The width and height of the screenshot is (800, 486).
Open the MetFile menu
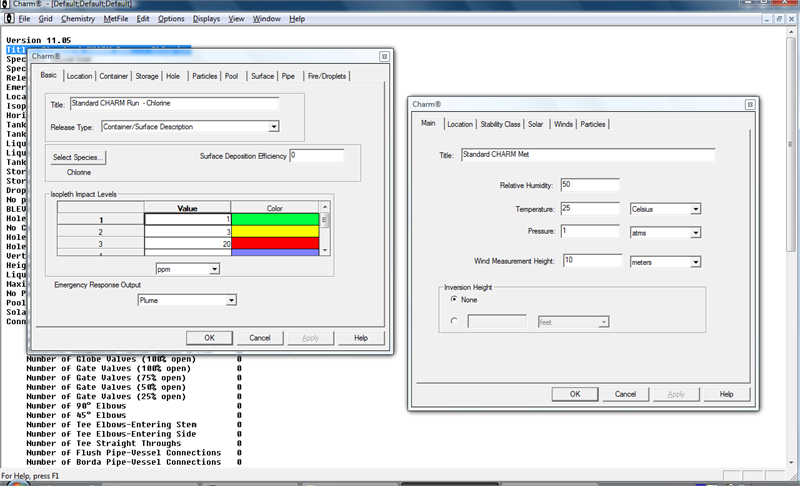(116, 18)
